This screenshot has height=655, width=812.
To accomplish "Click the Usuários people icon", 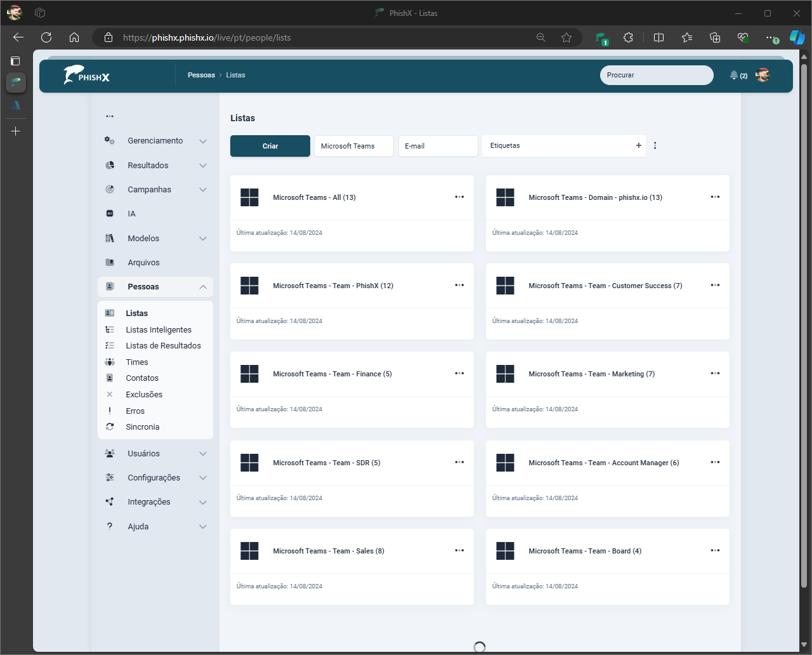I will tap(110, 453).
